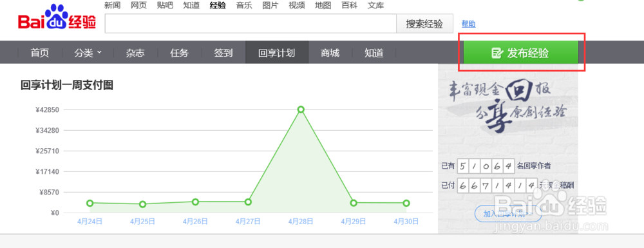Select the 回享计划 navigation tab
Screen dimensions: 644x248
tap(277, 53)
